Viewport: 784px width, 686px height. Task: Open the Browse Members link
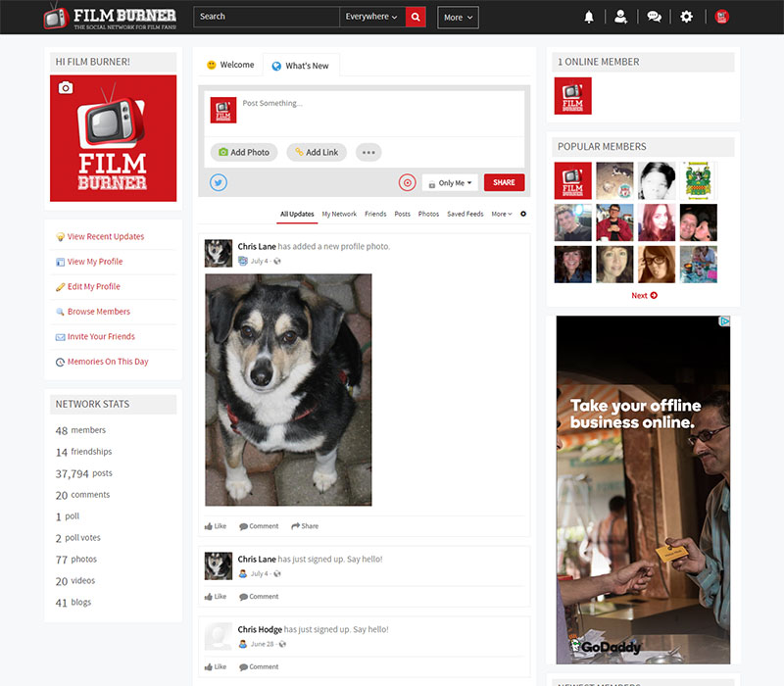(x=98, y=312)
